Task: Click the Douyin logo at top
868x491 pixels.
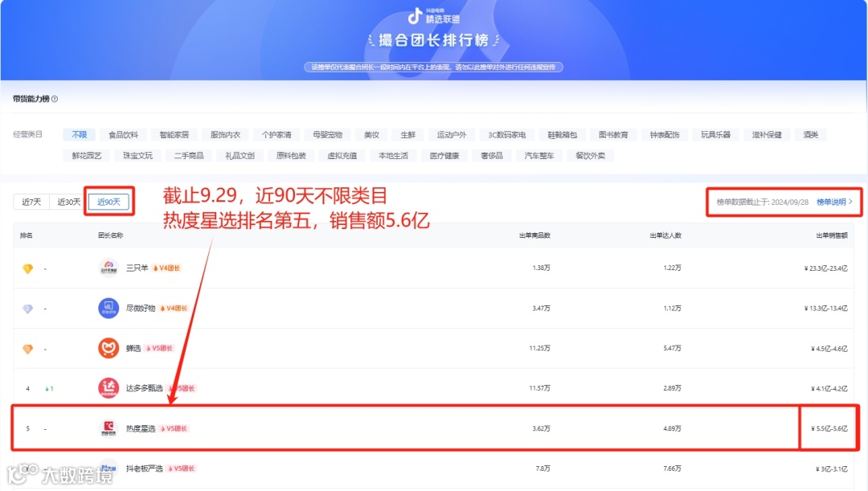Action: pyautogui.click(x=415, y=16)
